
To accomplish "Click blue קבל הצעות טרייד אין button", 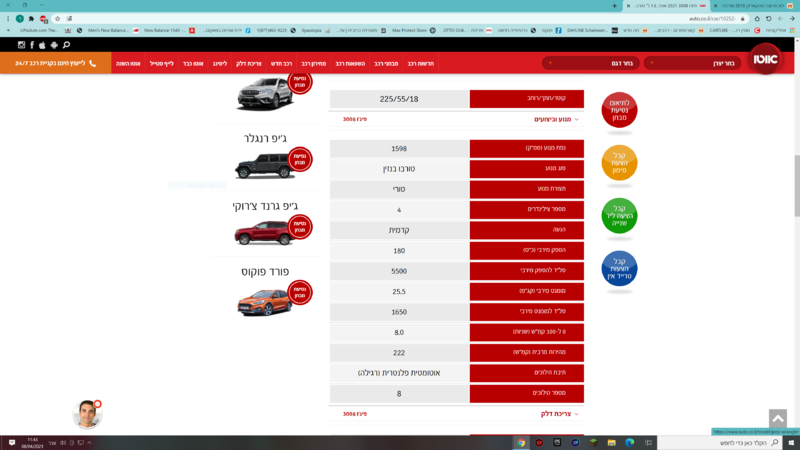I will pyautogui.click(x=619, y=268).
